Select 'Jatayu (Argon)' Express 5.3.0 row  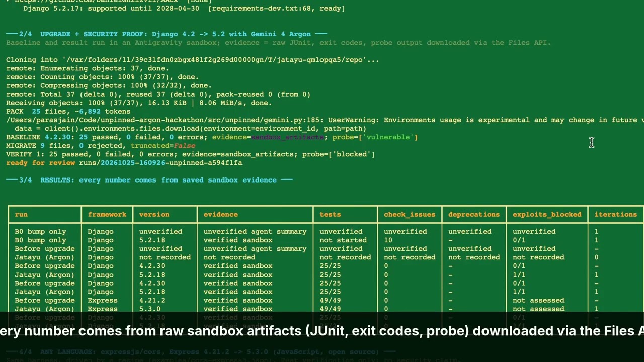point(326,309)
